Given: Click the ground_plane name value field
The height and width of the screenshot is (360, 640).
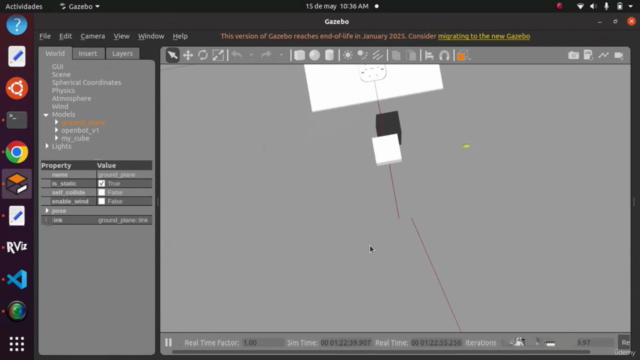Looking at the screenshot, I should [124, 175].
